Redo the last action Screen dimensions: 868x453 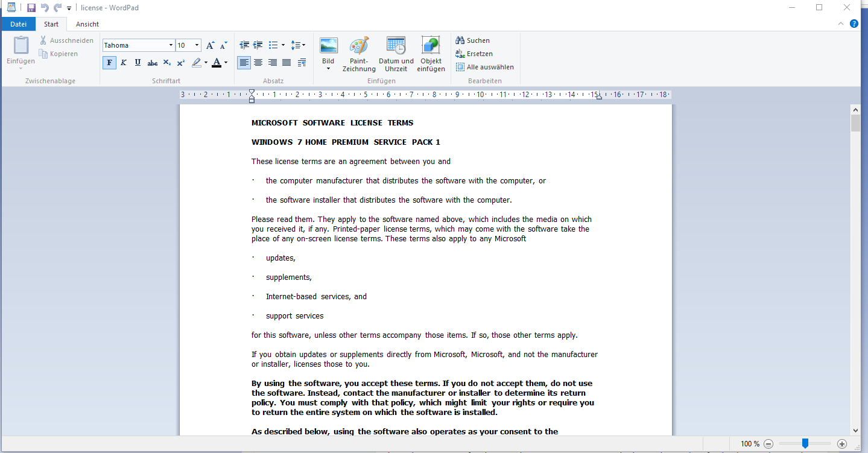[x=58, y=8]
